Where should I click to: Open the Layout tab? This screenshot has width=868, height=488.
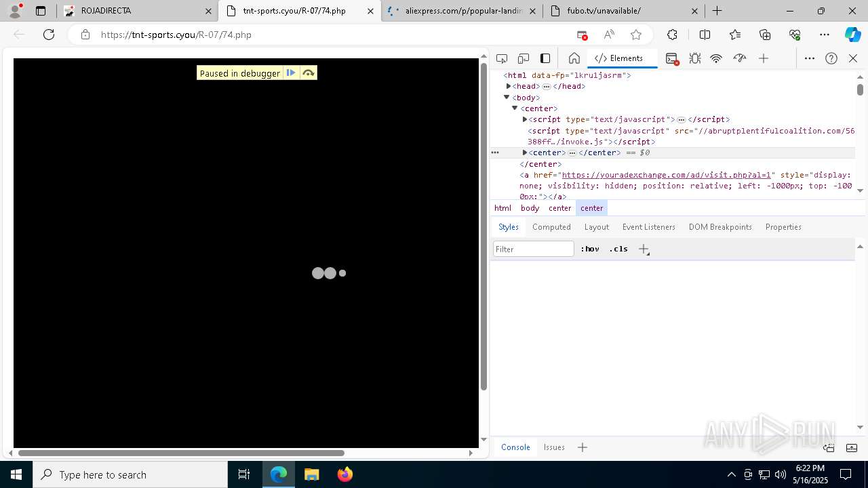[597, 227]
